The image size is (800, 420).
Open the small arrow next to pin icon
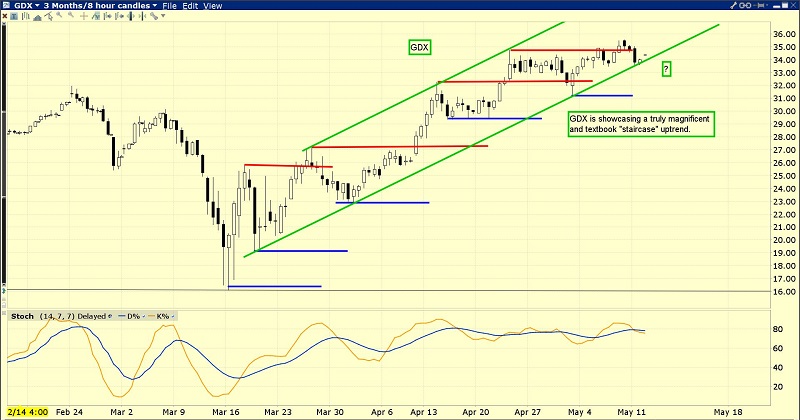pyautogui.click(x=767, y=5)
